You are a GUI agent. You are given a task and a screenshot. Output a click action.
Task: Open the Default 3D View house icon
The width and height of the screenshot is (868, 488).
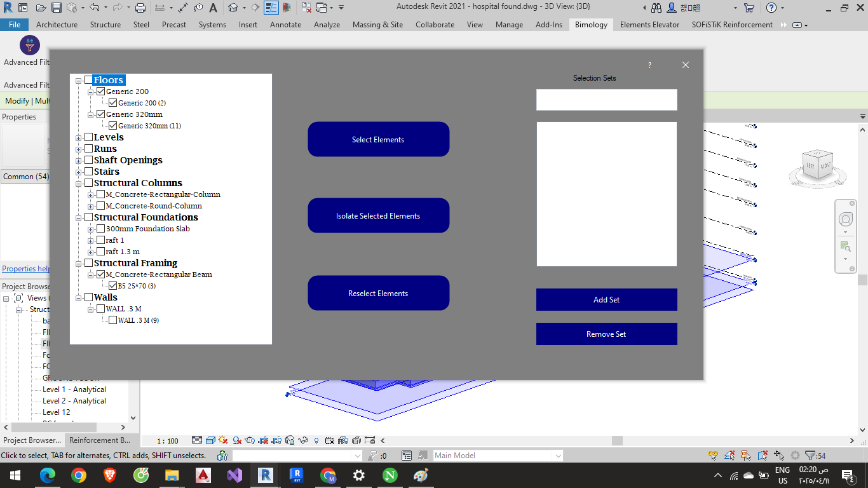coord(233,8)
